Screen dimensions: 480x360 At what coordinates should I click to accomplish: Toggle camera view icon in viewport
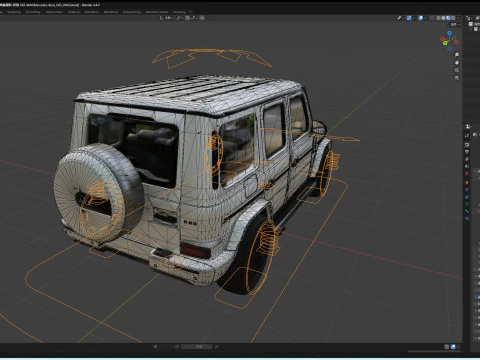pyautogui.click(x=457, y=70)
